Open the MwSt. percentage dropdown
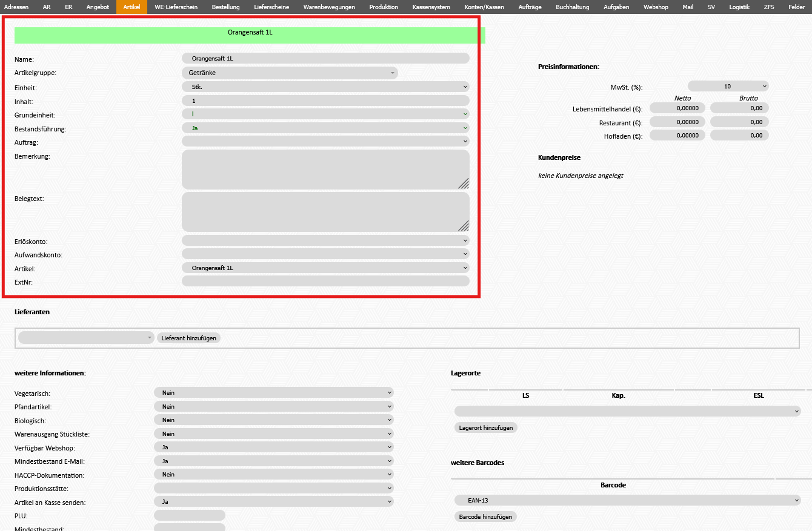The image size is (812, 531). (x=728, y=86)
